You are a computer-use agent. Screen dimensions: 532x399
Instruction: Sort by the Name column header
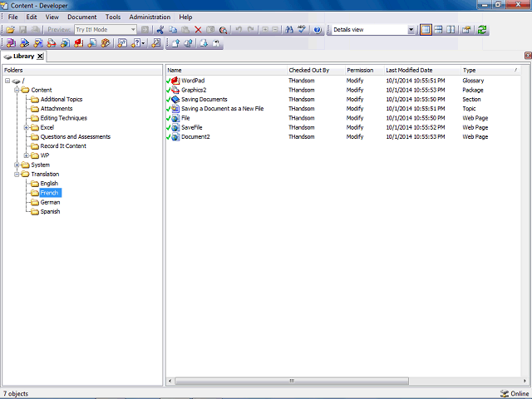(227, 70)
